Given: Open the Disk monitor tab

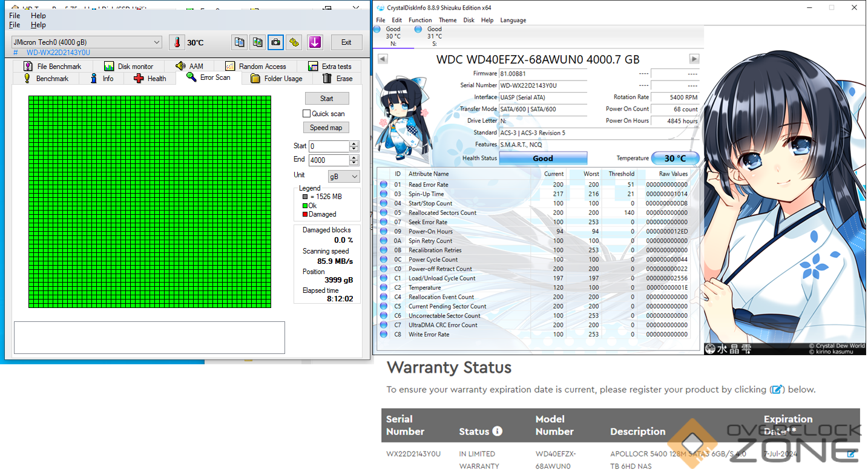Looking at the screenshot, I should (x=128, y=67).
